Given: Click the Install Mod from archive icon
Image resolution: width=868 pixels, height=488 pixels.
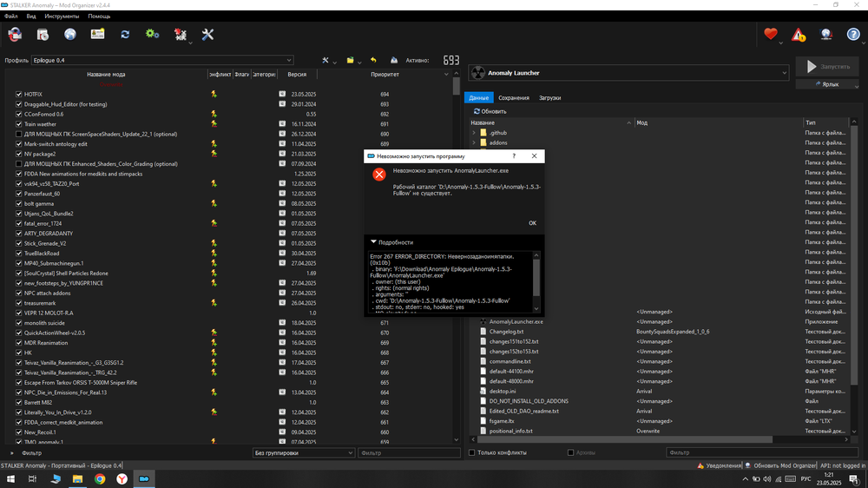Looking at the screenshot, I should click(x=43, y=35).
